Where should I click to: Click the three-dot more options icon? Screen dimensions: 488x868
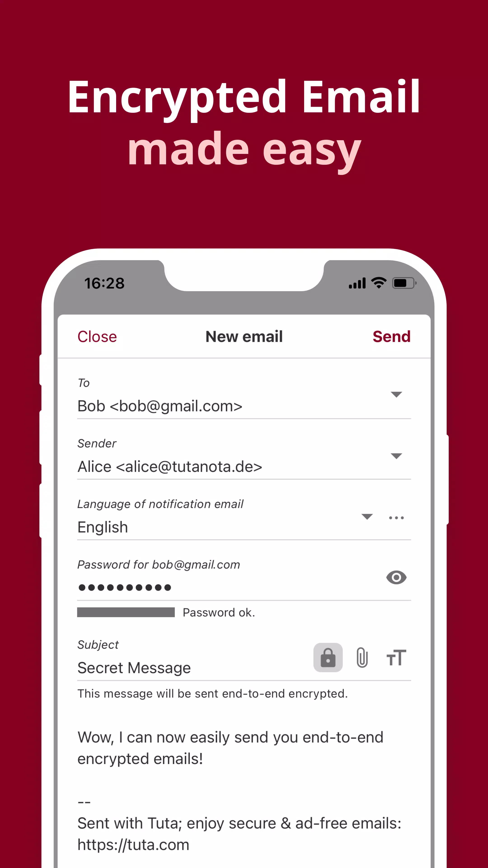tap(396, 517)
